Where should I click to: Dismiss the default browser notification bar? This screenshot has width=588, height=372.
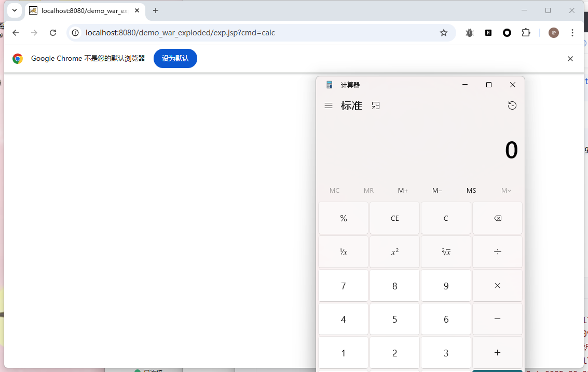pyautogui.click(x=570, y=59)
